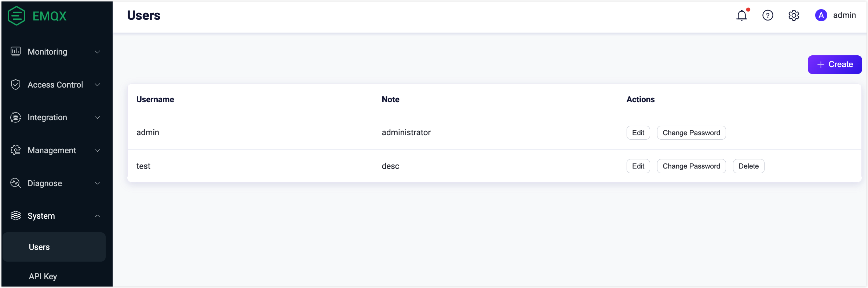The height and width of the screenshot is (288, 868).
Task: Click the EMQX logo icon
Action: pyautogui.click(x=17, y=16)
